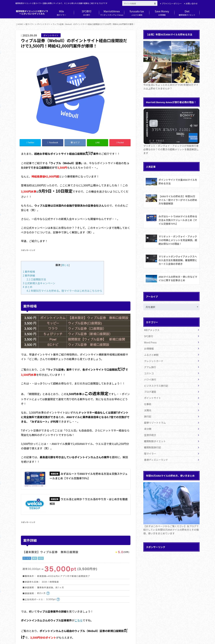Open the 香港ディズニーランド category
This screenshot has height=644, width=215.
171,460
